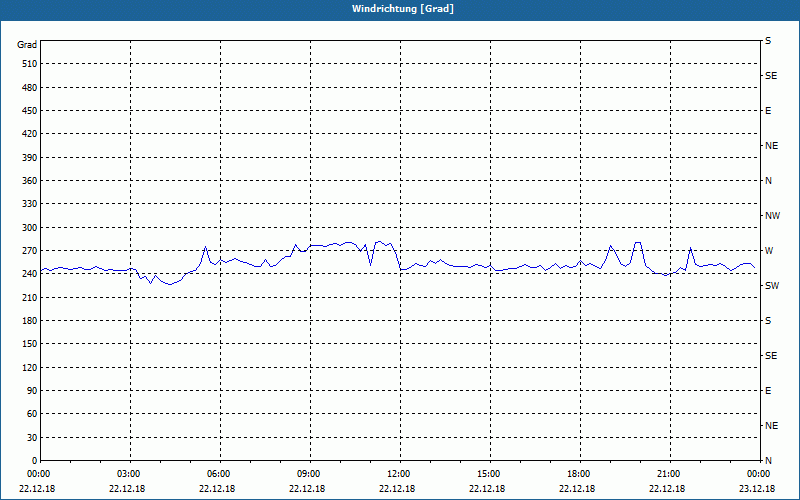Click the Windrichtung [Grad] chart title

[x=403, y=9]
